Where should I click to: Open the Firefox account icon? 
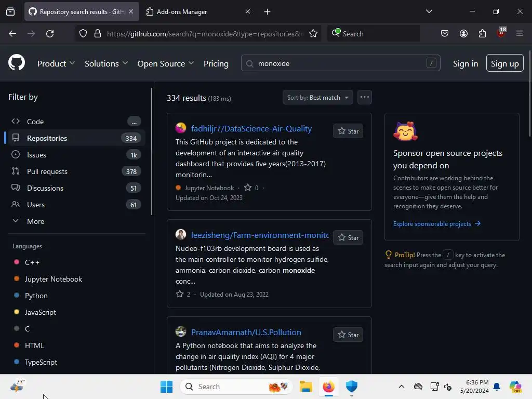(463, 34)
